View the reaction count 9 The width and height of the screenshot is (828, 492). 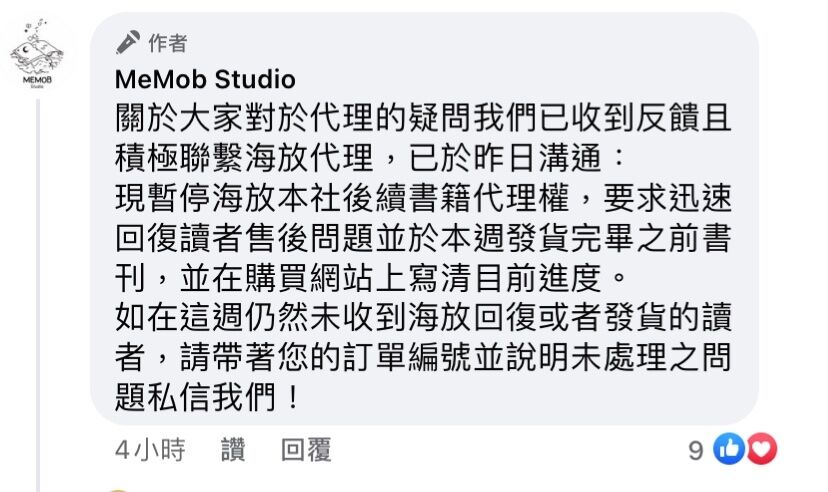[696, 451]
